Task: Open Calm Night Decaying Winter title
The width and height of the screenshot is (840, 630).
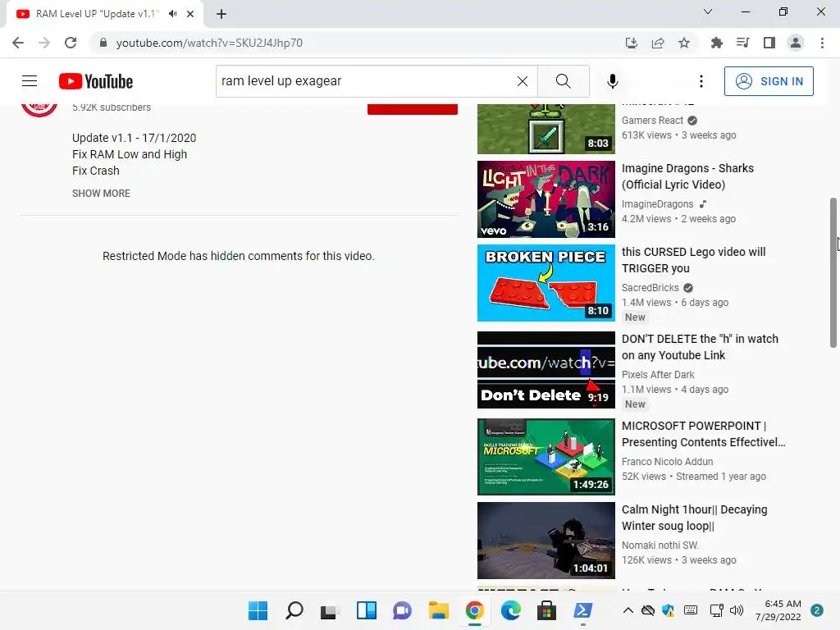Action: (x=694, y=518)
